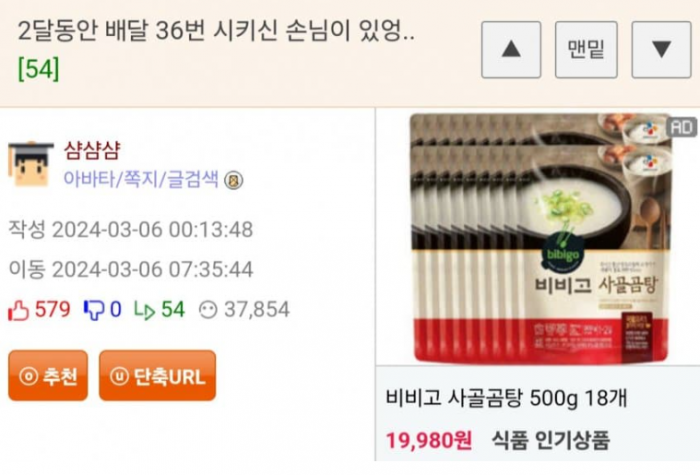The height and width of the screenshot is (475, 700).
Task: Open the 비비고 사골곰탕 500g 18개 product title
Action: (x=507, y=398)
